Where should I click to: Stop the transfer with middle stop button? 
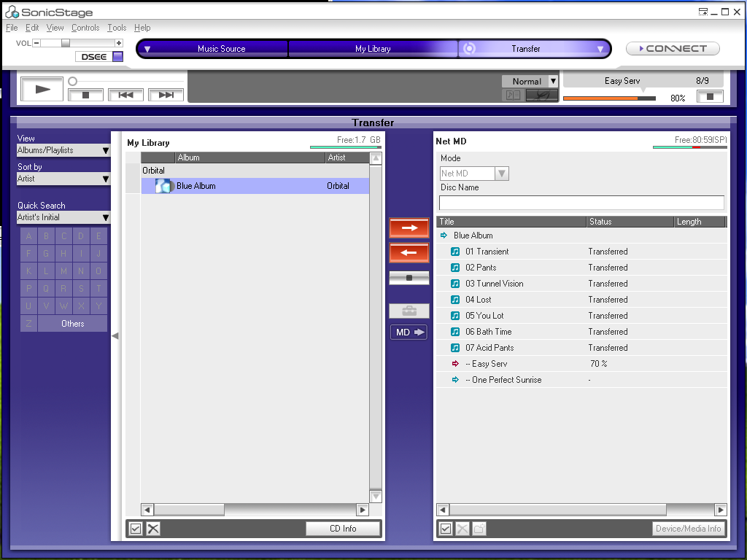409,278
